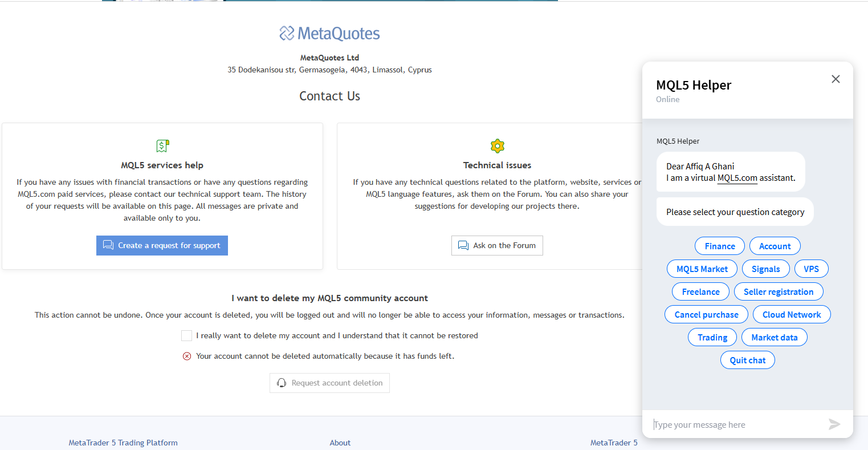Open the About footer link

(340, 443)
